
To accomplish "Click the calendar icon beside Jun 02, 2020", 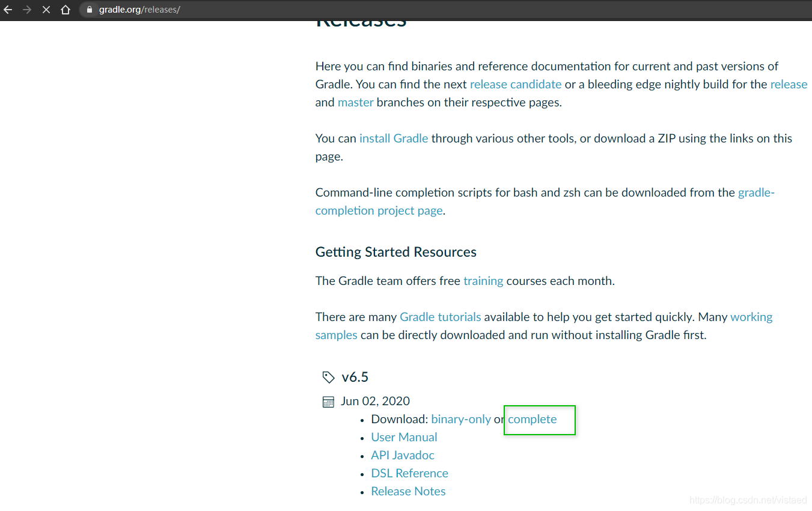I will [x=328, y=402].
